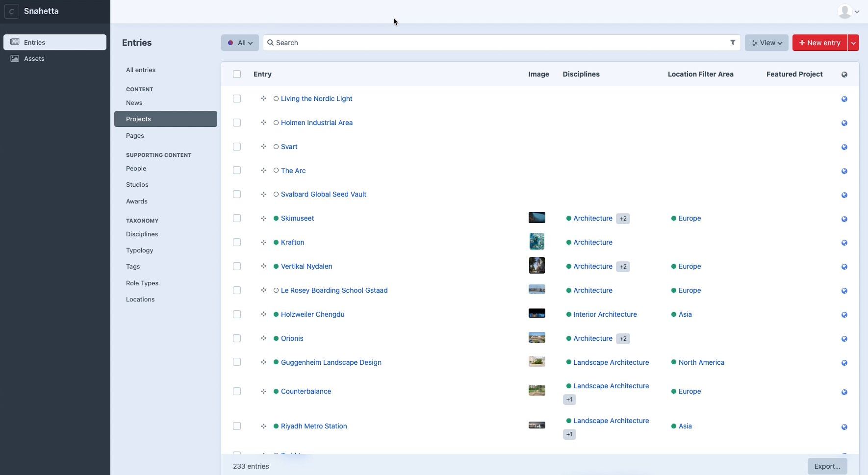Screen dimensions: 868x475
Task: Click the Search input field
Action: [495, 43]
